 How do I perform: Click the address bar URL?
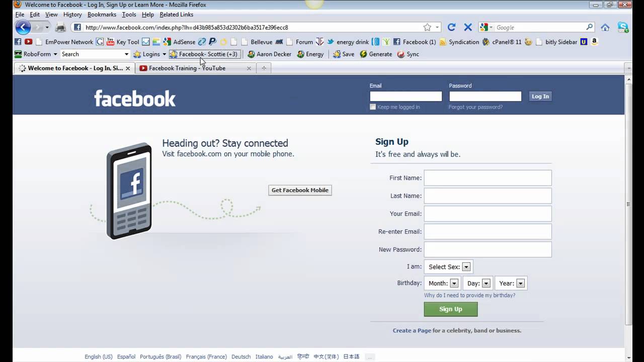pyautogui.click(x=252, y=27)
